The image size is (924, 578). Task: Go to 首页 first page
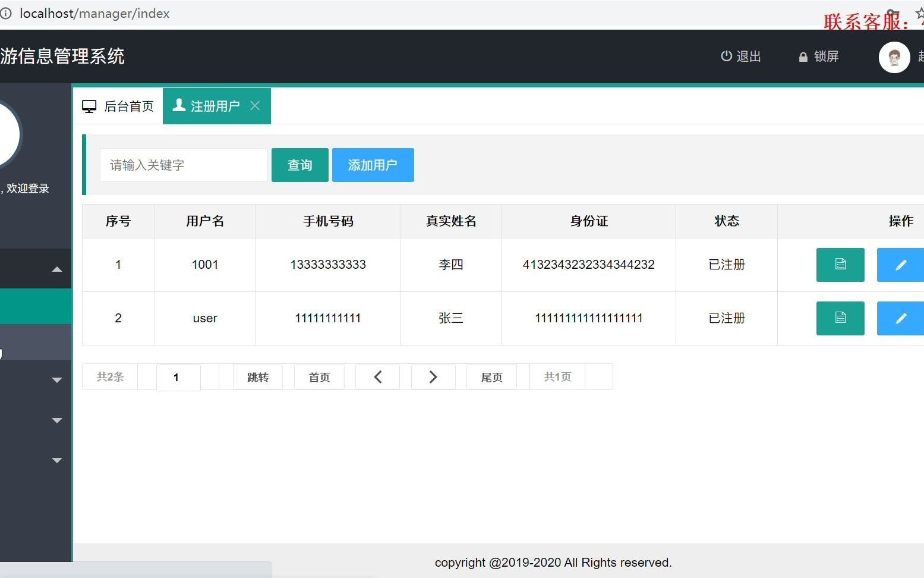click(x=319, y=377)
